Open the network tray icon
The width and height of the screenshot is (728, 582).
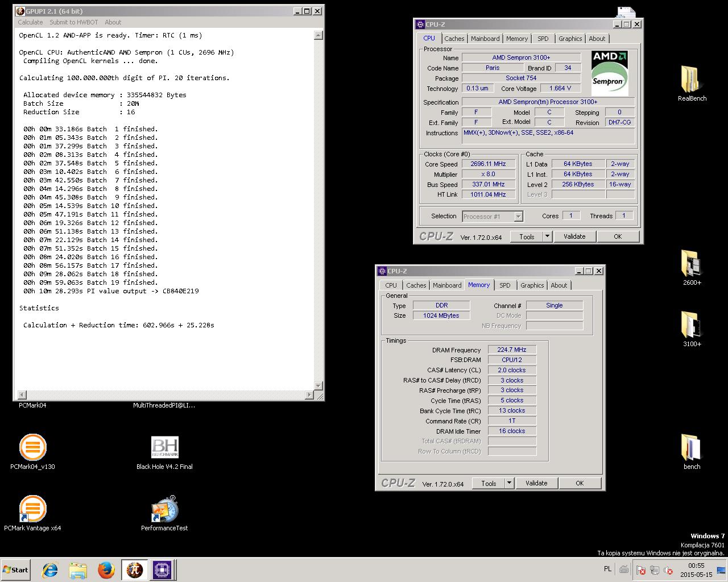click(655, 570)
